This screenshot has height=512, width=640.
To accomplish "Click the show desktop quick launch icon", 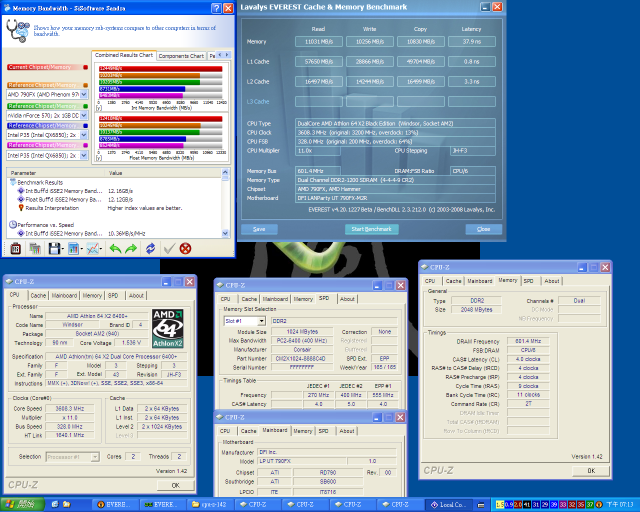I will 56,505.
